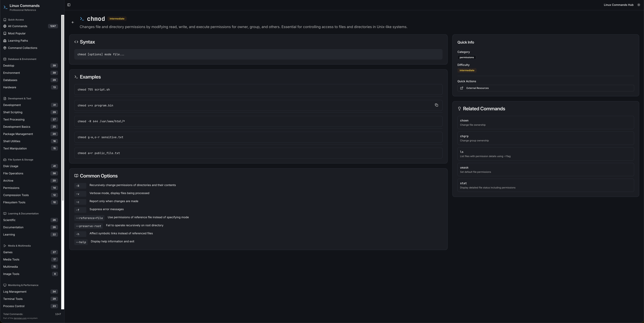Viewport: 644px width, 323px height.
Task: Collapse the sidebar with the panel icon
Action: [69, 5]
